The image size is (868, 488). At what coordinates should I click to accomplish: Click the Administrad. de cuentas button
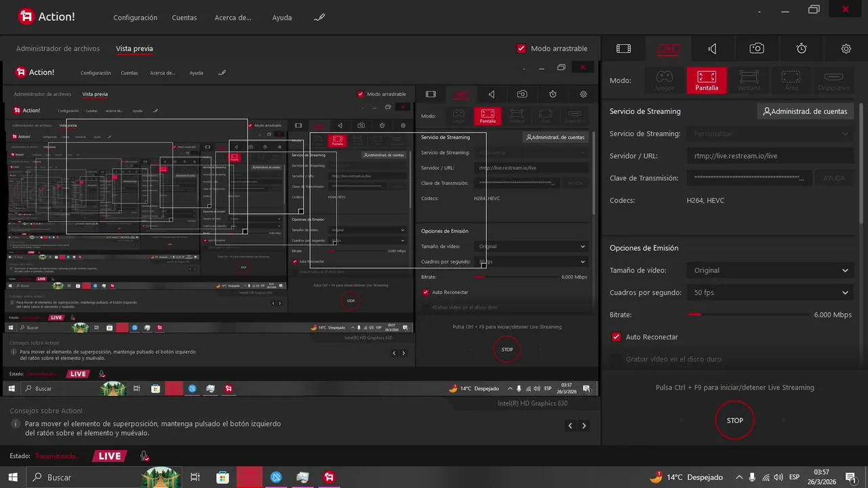(806, 111)
